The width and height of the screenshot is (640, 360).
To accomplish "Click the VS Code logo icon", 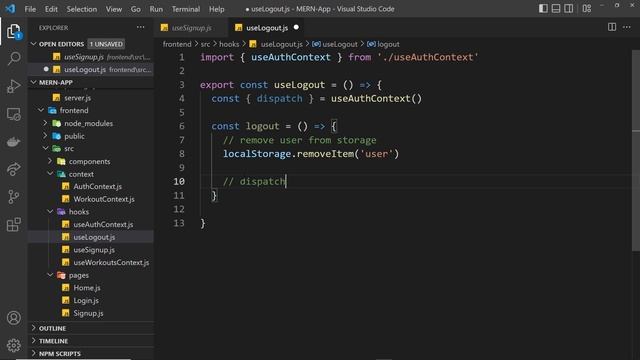I will point(10,9).
